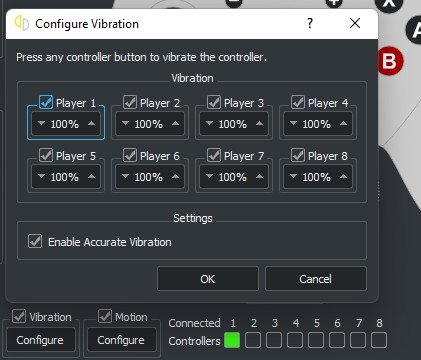This screenshot has width=421, height=360.
Task: Disable Enable Accurate Vibration checkbox
Action: 35,241
